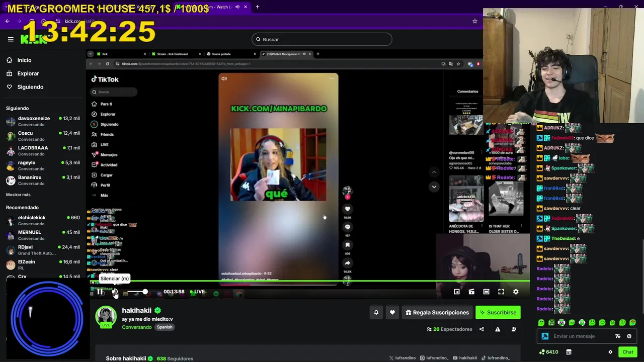
Task: Go to Inicio in the sidebar
Action: 24,60
